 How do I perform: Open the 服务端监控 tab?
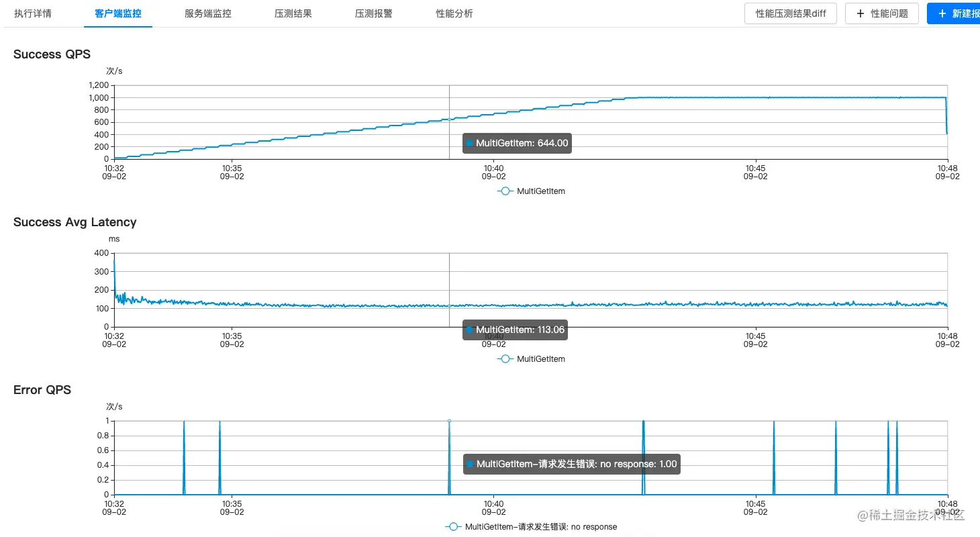click(x=208, y=13)
